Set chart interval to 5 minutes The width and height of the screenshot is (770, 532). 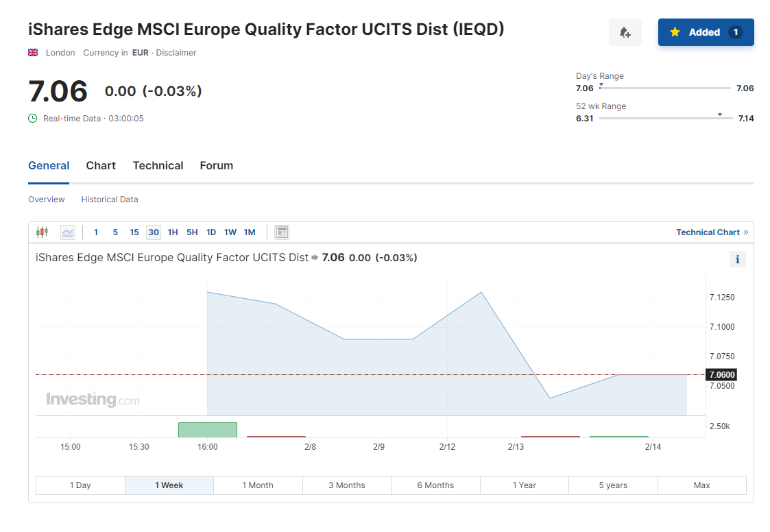tap(115, 232)
